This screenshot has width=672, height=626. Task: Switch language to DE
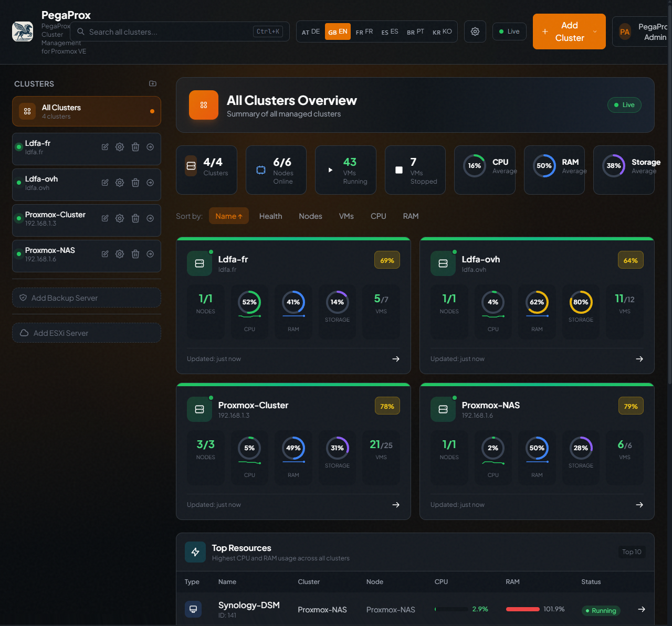click(311, 31)
